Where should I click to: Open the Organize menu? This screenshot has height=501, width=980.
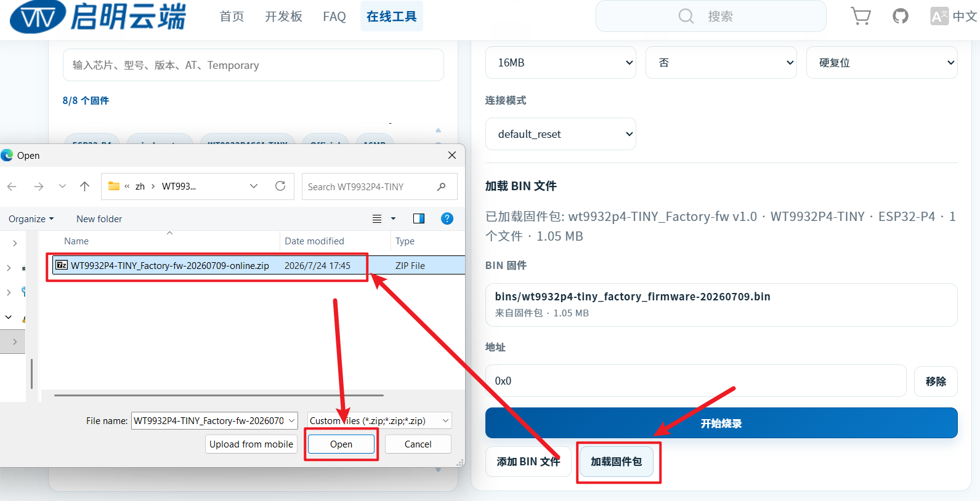[x=31, y=219]
